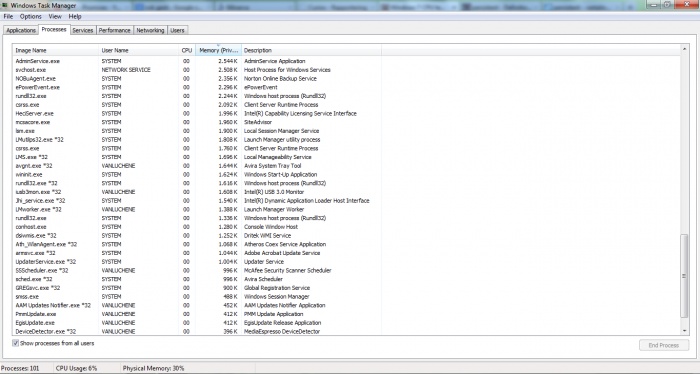The width and height of the screenshot is (700, 374).
Task: Select the NOBuAgent.exe process
Action: pyautogui.click(x=346, y=79)
